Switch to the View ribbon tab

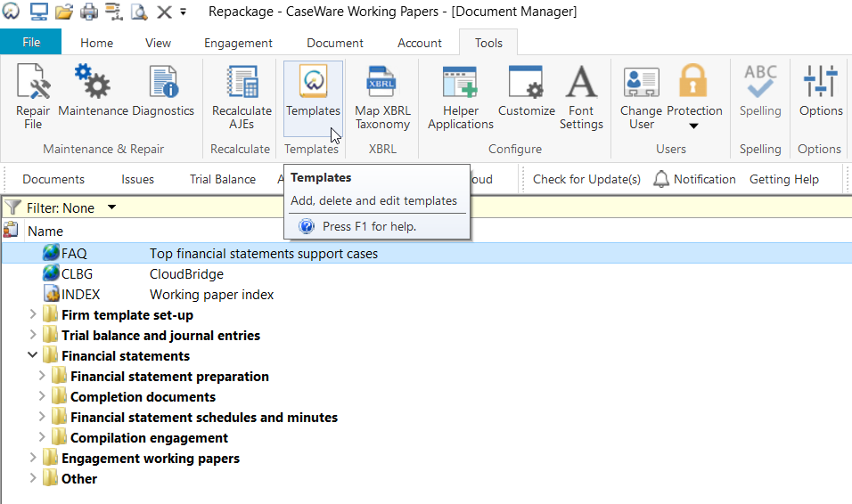pos(158,43)
